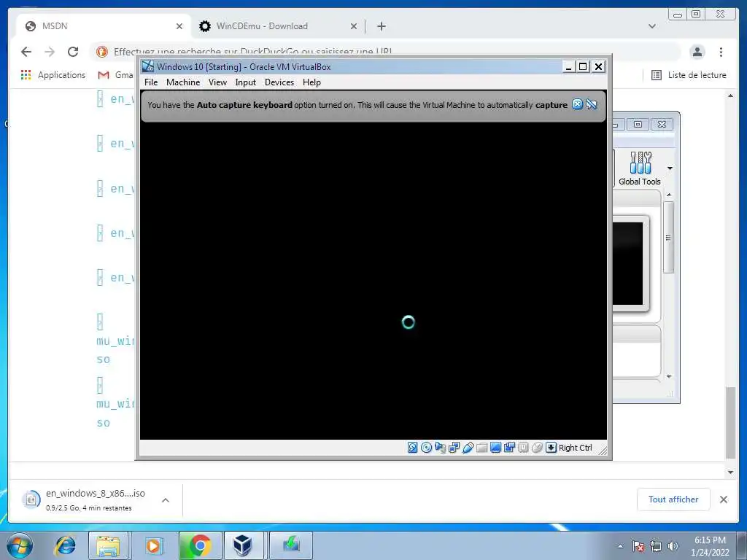Dismiss the Auto capture keyboard notification

[x=577, y=104]
